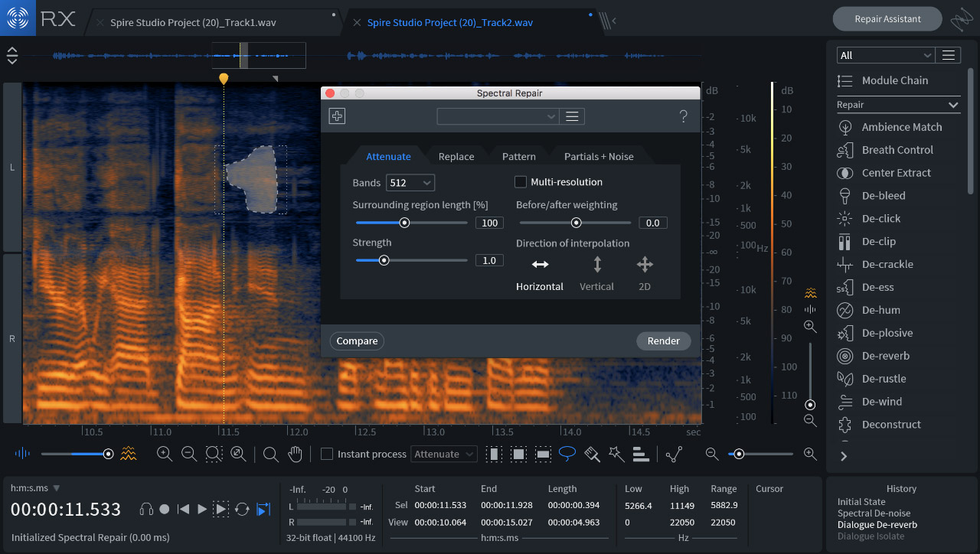Enable the Multi-resolution checkbox
Image resolution: width=980 pixels, height=554 pixels.
521,182
